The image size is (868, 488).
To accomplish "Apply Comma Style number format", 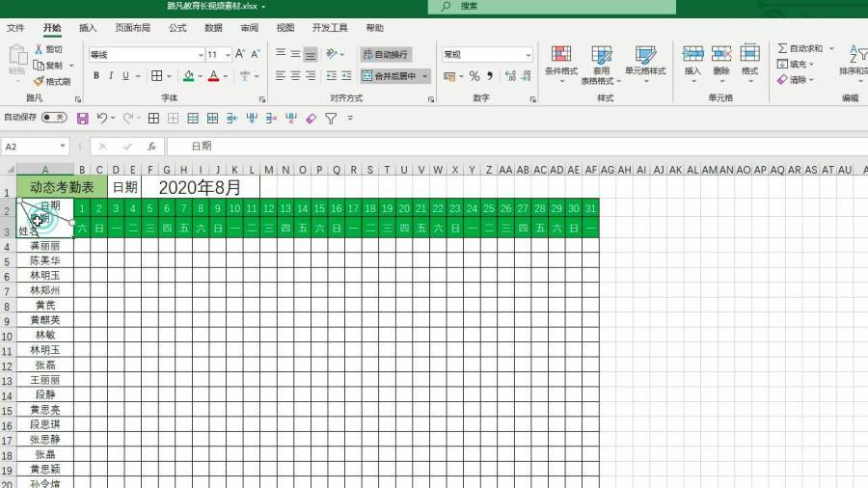I will tap(490, 76).
